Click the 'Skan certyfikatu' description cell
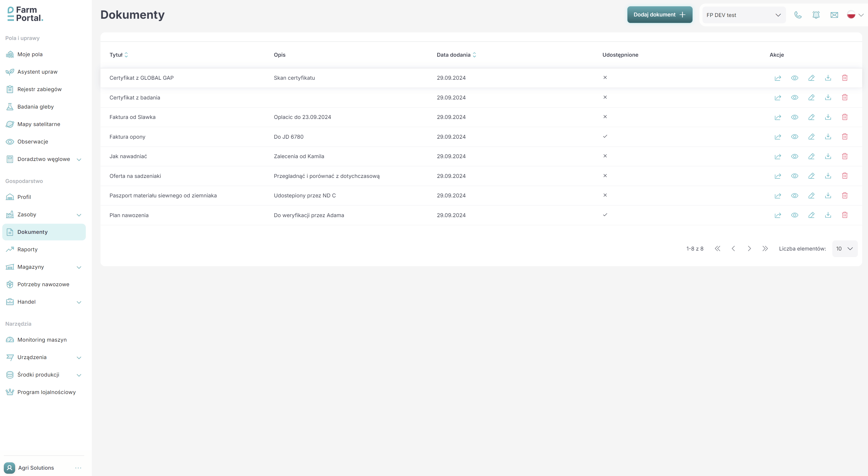This screenshot has width=868, height=476. [x=294, y=78]
